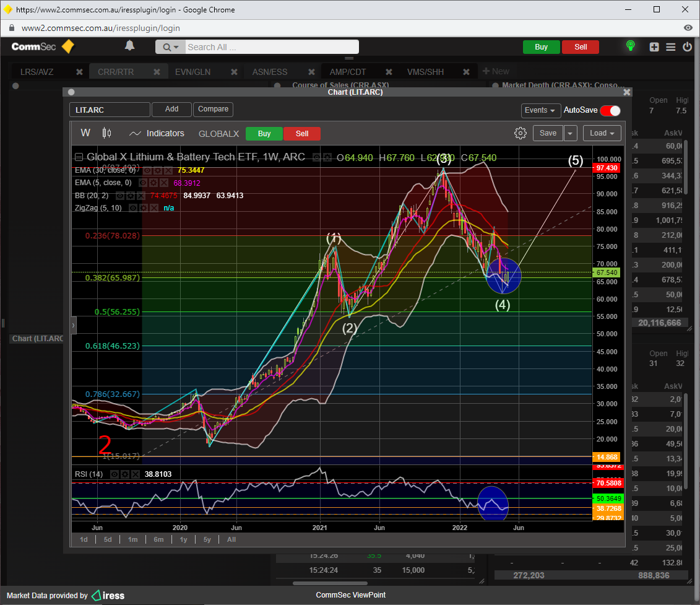Select the 5d time range
This screenshot has height=605, width=700.
(108, 539)
